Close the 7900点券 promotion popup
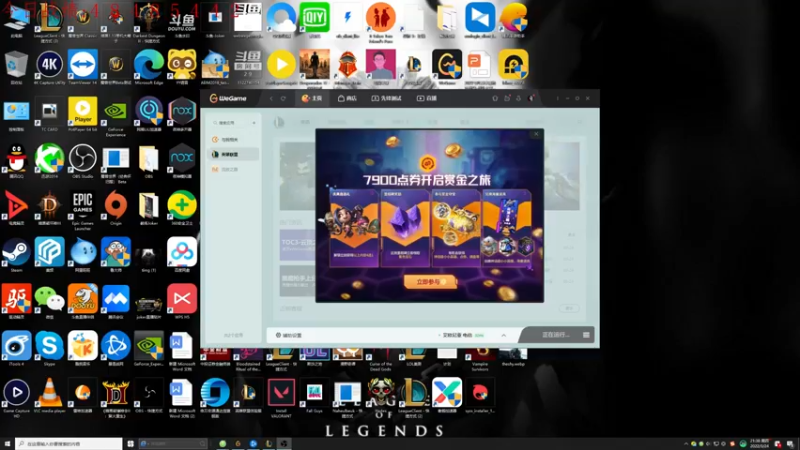800x450 pixels. pos(536,134)
